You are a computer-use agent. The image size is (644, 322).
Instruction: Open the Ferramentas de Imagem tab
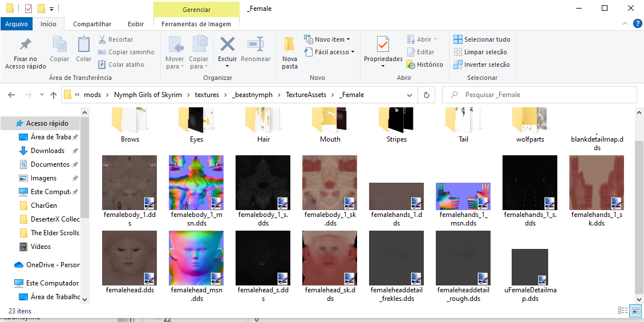tap(196, 24)
